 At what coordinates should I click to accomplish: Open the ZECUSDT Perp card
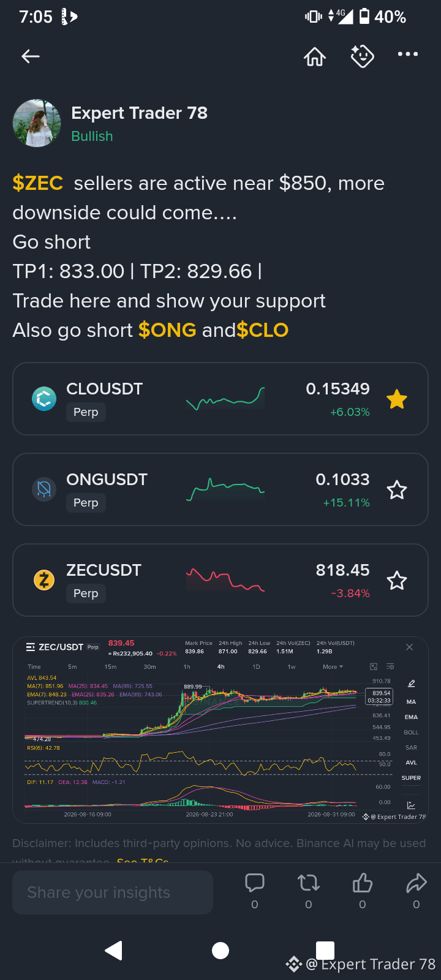point(221,580)
